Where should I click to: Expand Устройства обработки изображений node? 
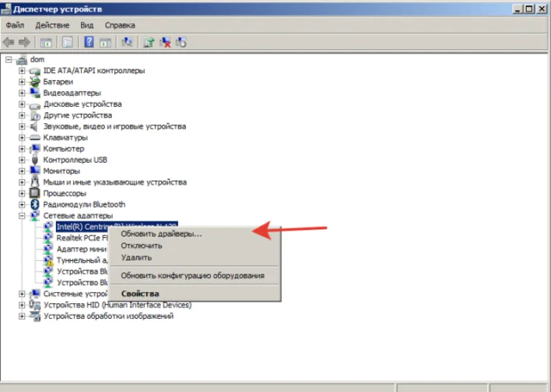(x=22, y=316)
